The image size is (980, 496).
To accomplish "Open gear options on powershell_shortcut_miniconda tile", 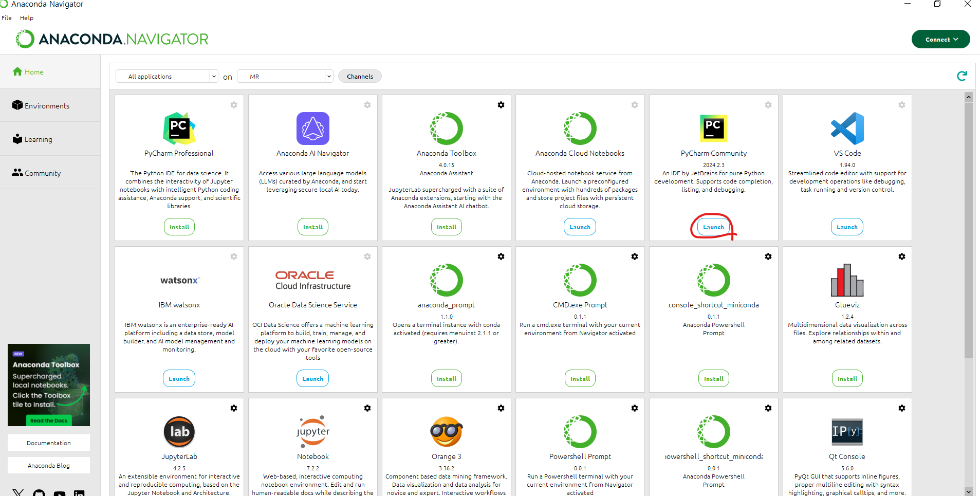I will pyautogui.click(x=768, y=408).
